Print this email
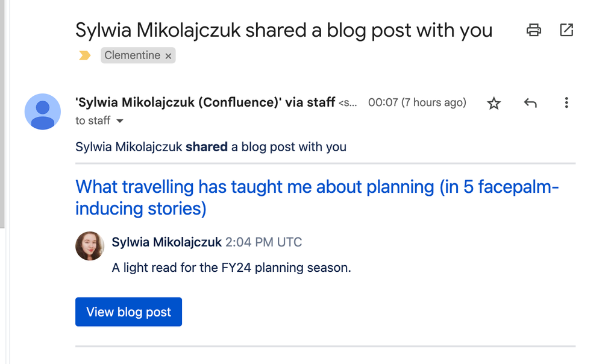The height and width of the screenshot is (364, 602). click(x=533, y=30)
